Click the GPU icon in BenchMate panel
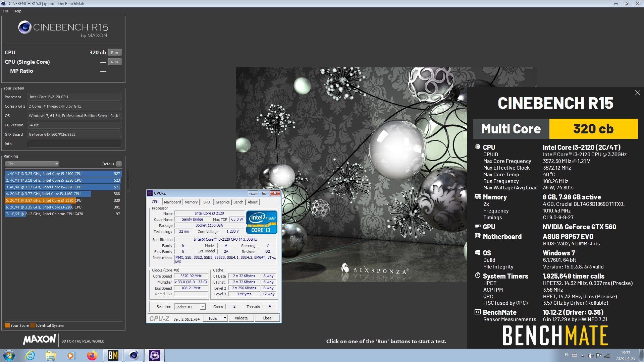644x362 pixels. pos(478,226)
